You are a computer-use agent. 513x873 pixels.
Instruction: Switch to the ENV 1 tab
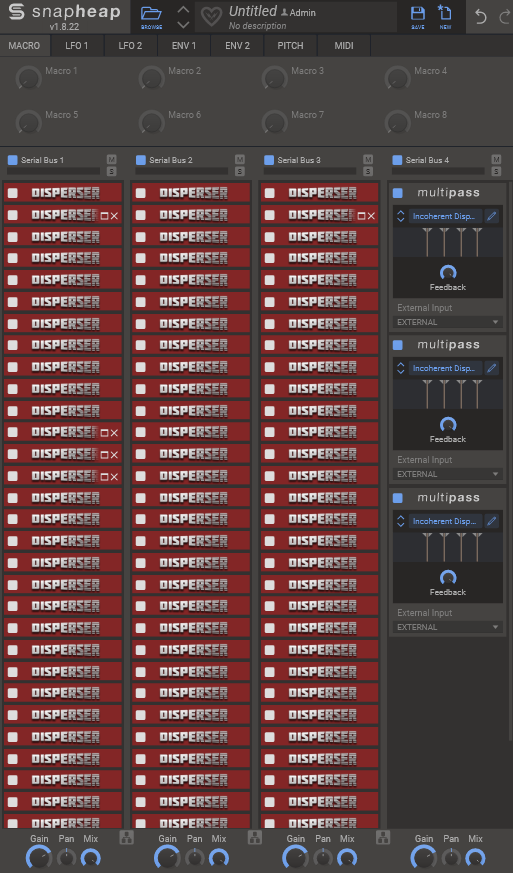point(183,46)
